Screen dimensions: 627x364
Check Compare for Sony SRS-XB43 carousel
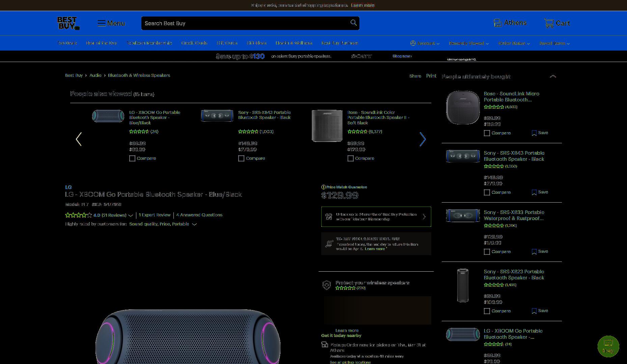[241, 158]
